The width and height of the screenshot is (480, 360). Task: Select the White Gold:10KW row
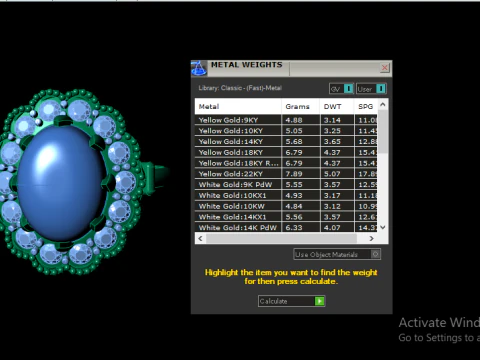click(x=286, y=206)
